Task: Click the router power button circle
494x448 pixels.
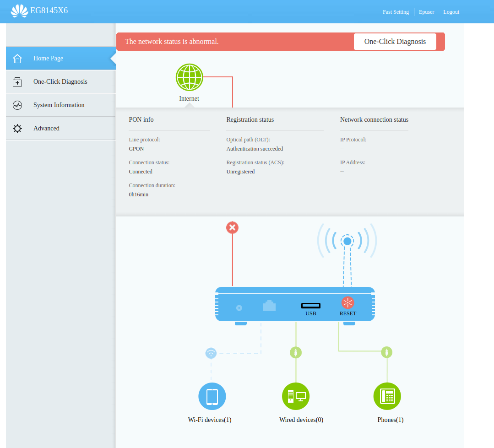Action: click(239, 308)
